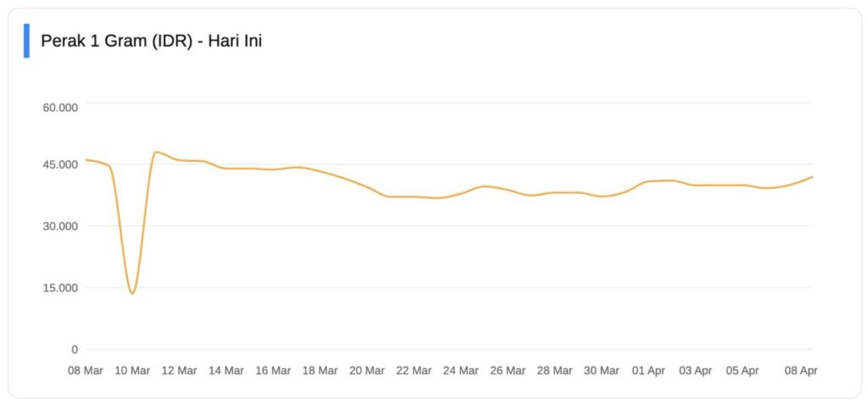Image resolution: width=868 pixels, height=409 pixels.
Task: Select the 28 Mar date label
Action: (x=554, y=371)
